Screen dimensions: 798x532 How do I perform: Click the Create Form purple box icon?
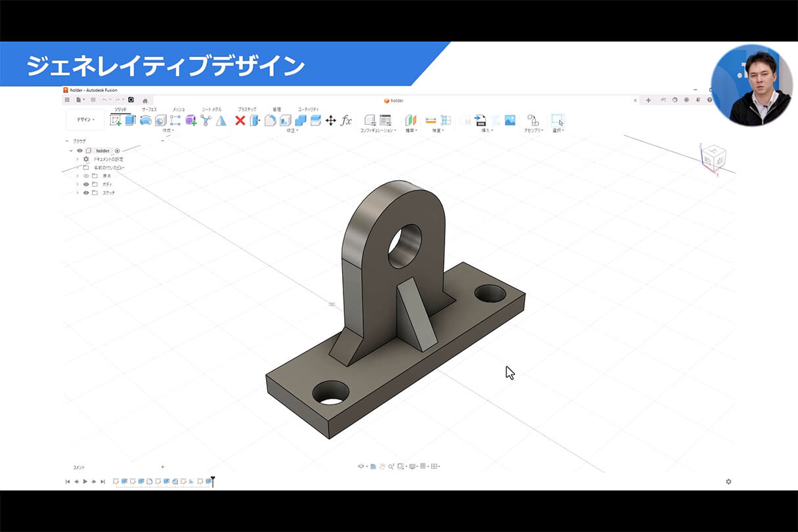click(x=190, y=120)
